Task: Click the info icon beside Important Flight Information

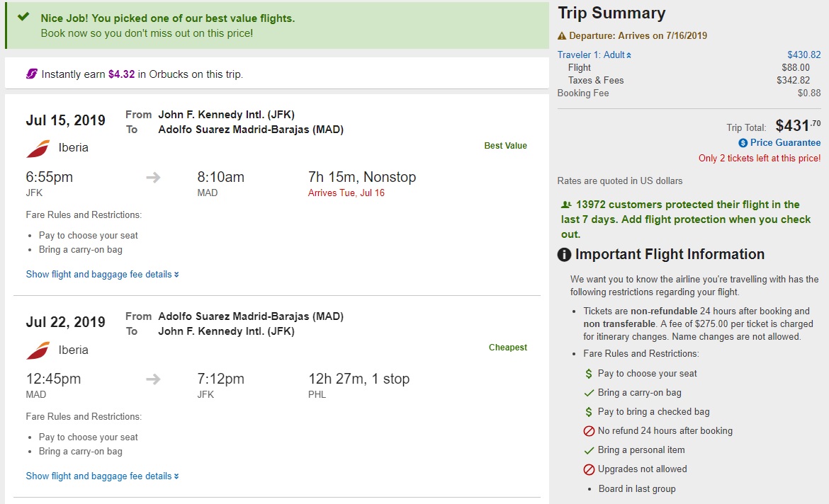Action: pyautogui.click(x=565, y=255)
